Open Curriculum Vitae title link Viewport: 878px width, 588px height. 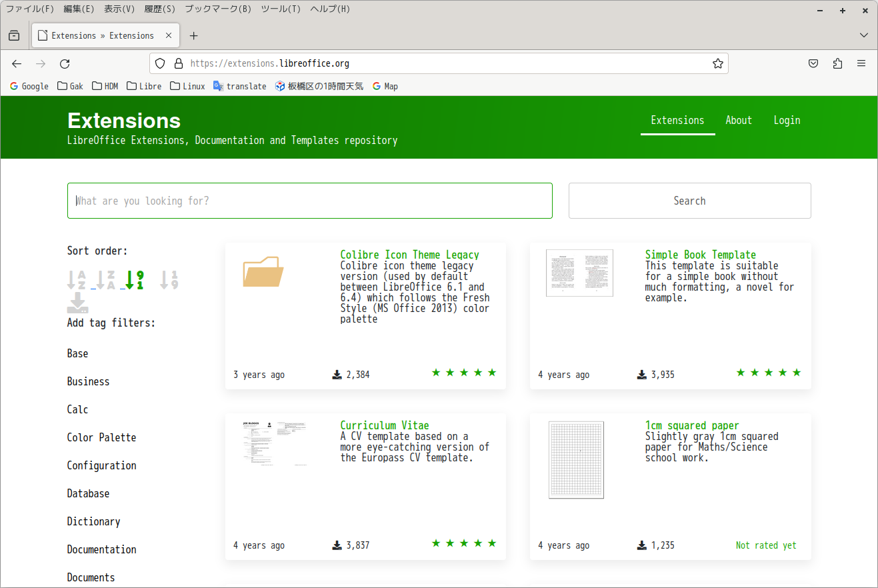385,425
